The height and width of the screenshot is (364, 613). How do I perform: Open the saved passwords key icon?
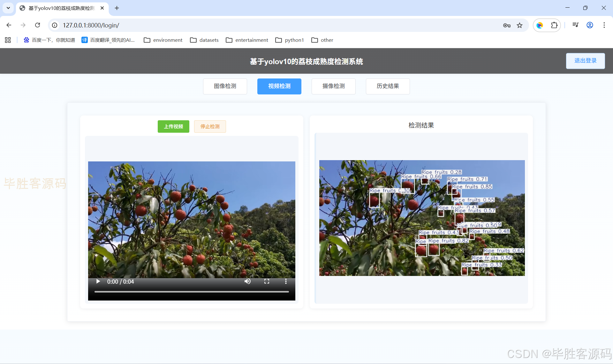[507, 25]
